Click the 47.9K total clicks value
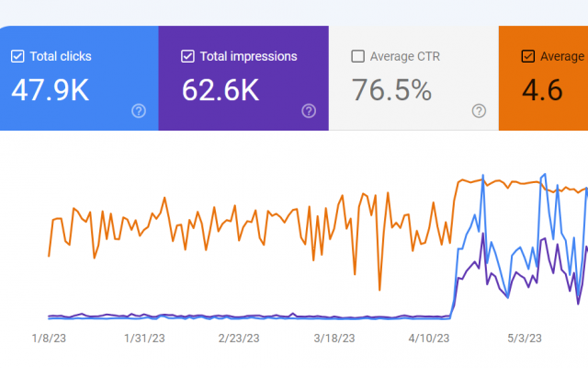The image size is (588, 368). (x=51, y=90)
